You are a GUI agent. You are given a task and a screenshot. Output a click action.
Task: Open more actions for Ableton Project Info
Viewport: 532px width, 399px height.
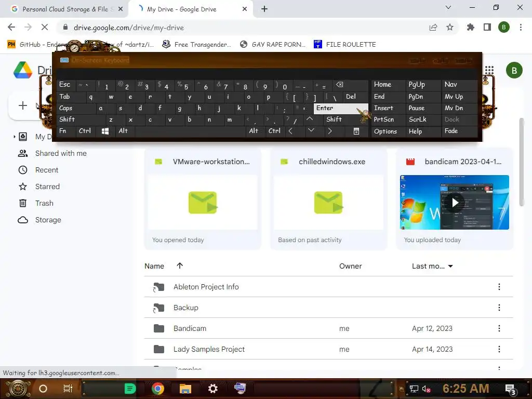point(499,287)
